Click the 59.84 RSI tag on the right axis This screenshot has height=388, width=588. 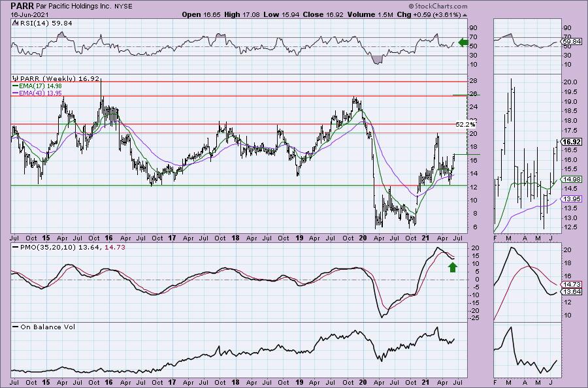[572, 42]
